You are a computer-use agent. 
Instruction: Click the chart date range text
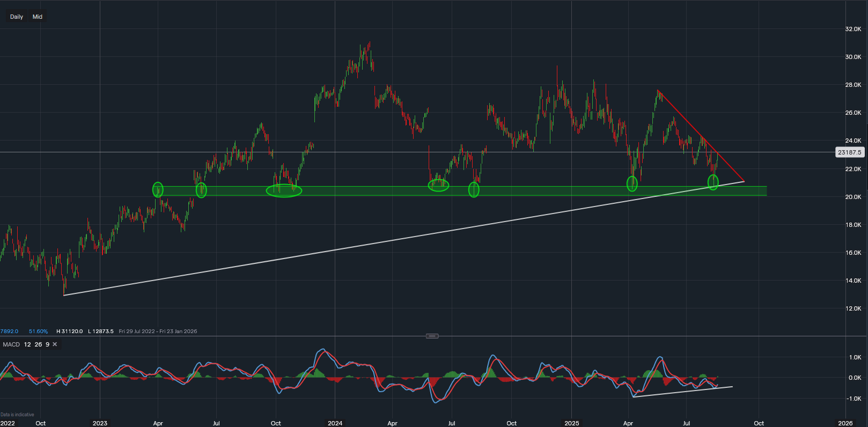coord(158,332)
